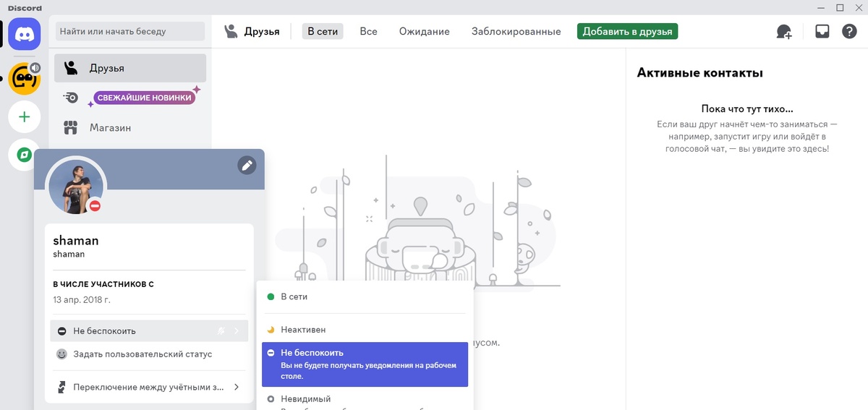
Task: Switch to the Заблокированные tab
Action: pos(516,31)
